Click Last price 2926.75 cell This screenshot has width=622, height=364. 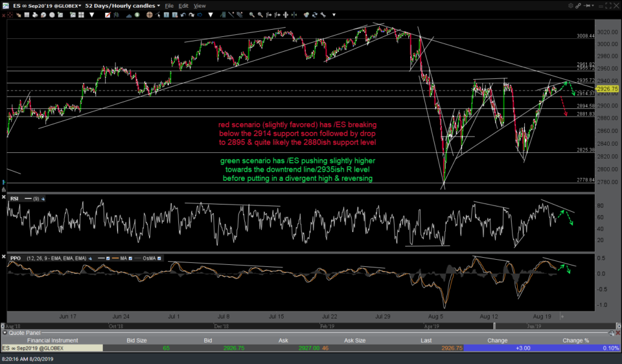pyautogui.click(x=452, y=348)
